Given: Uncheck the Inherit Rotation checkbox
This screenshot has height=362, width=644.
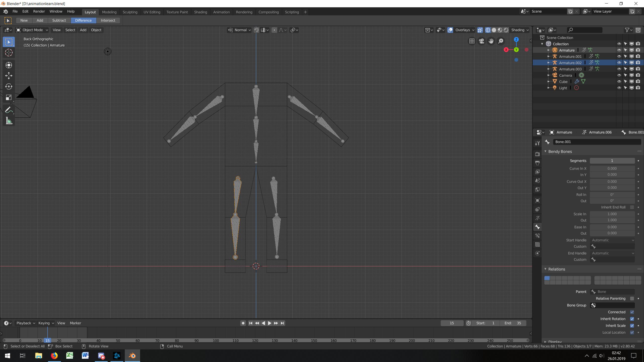Looking at the screenshot, I should 632,319.
